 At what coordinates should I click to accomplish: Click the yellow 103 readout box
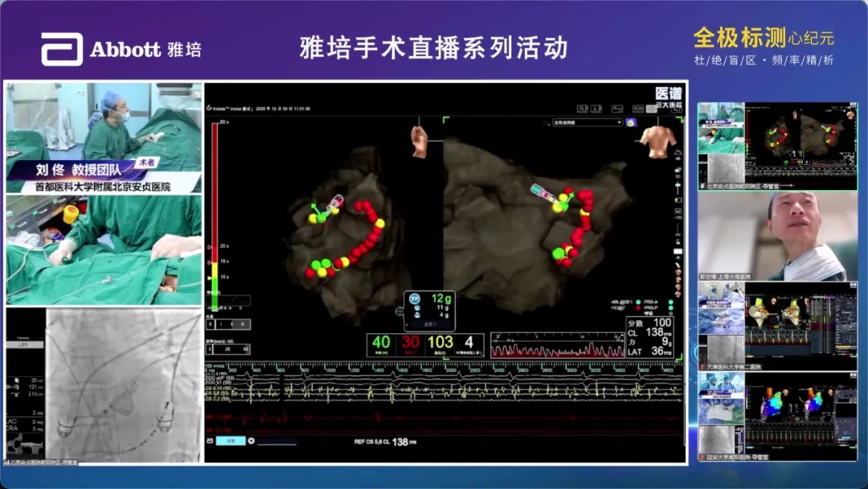[440, 343]
